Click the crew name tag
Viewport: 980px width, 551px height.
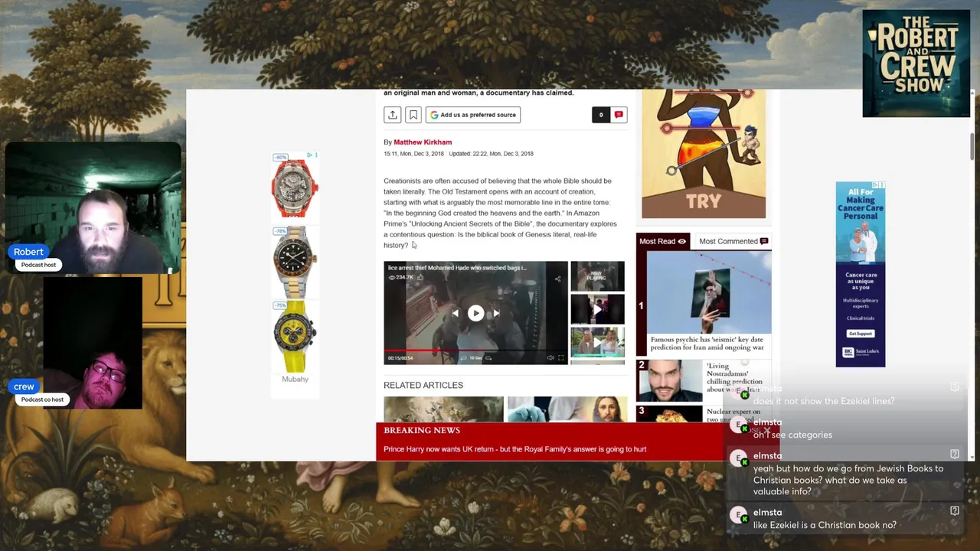pos(24,386)
